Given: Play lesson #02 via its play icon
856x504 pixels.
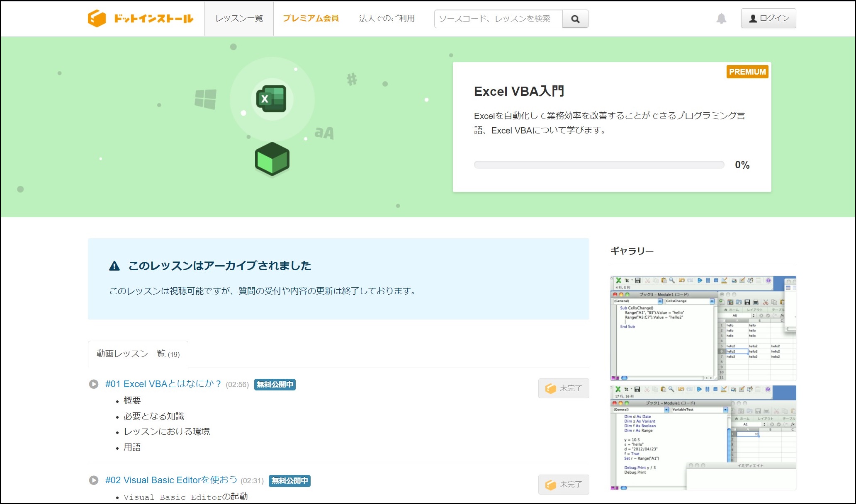Looking at the screenshot, I should 94,480.
